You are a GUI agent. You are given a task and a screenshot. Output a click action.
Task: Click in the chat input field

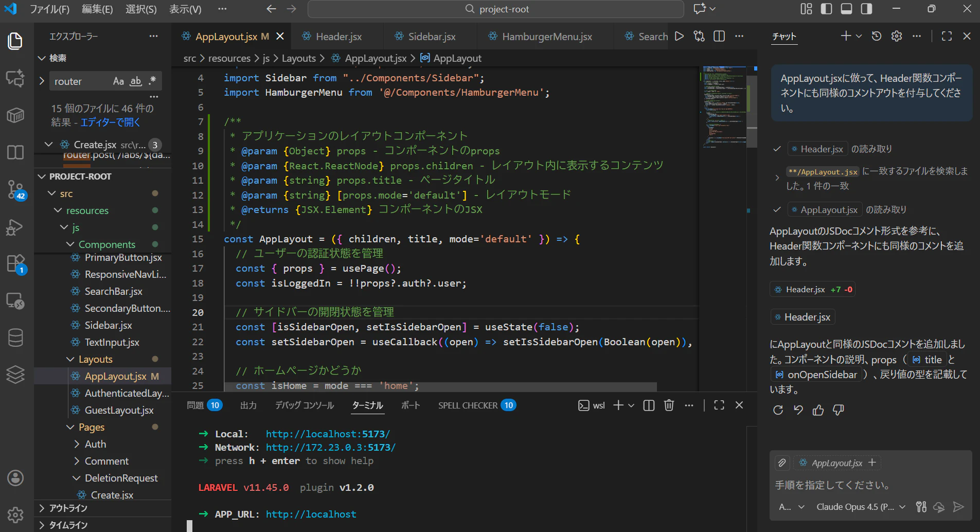tap(869, 485)
